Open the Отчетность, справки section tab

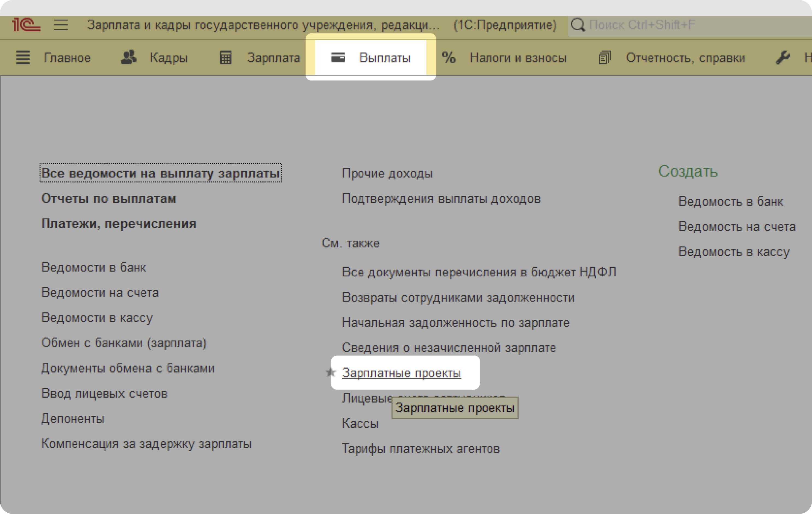[x=685, y=58]
